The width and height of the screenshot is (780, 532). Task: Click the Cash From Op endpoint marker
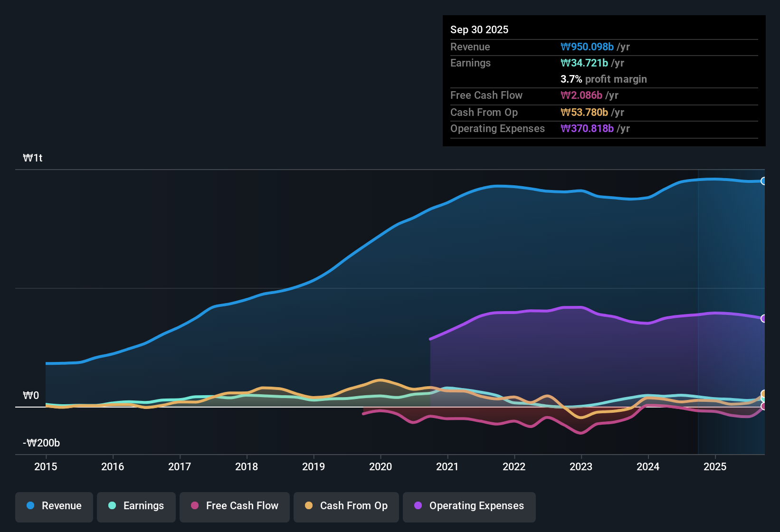point(764,393)
